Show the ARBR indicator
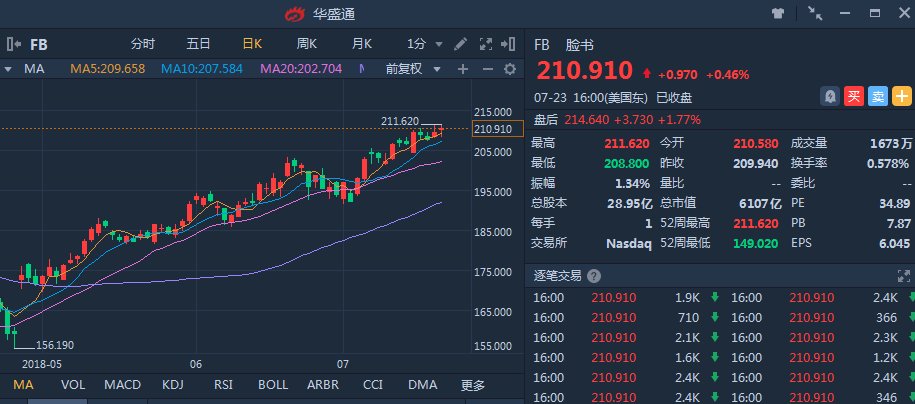 (324, 385)
